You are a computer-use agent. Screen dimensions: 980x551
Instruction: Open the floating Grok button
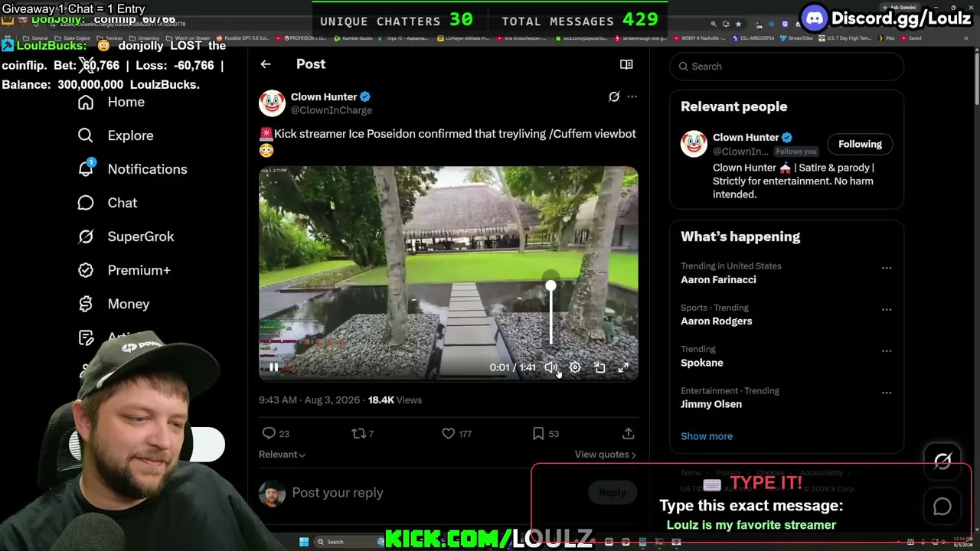pos(942,461)
